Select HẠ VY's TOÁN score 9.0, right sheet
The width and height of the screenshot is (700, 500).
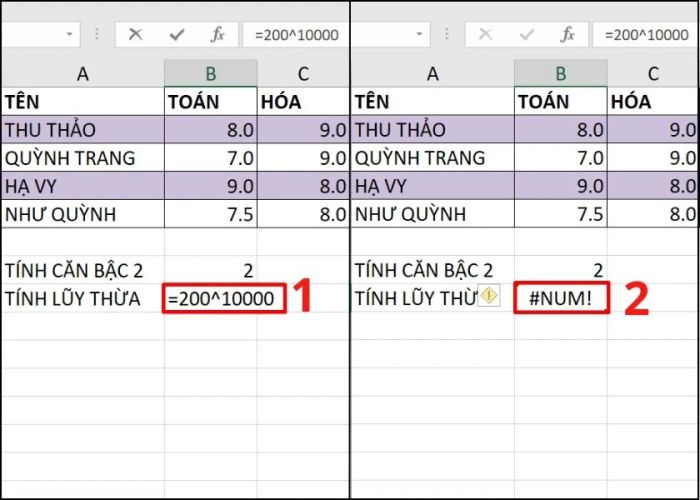pos(561,186)
